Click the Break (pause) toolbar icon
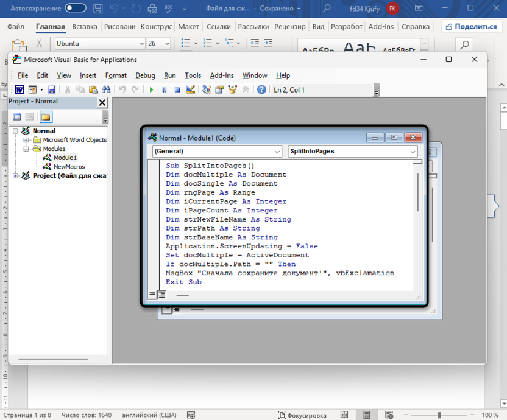Viewport: 507px width, 420px height. point(165,89)
